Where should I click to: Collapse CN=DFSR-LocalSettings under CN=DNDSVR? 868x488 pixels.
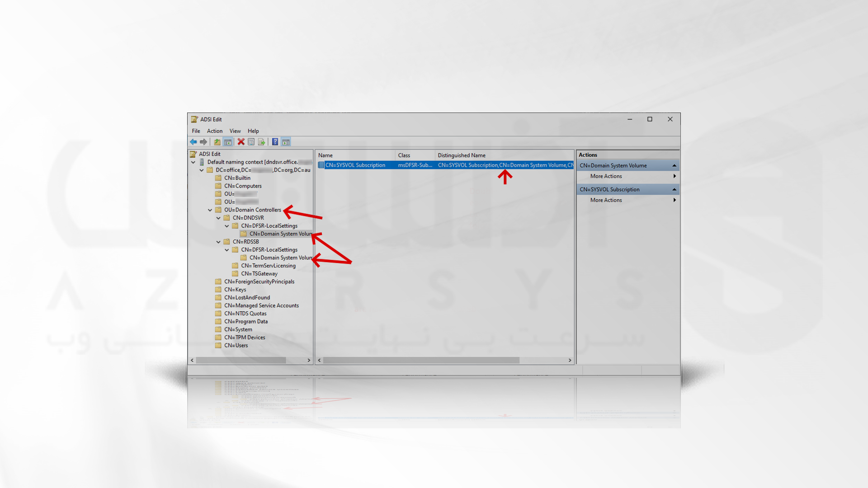click(x=227, y=226)
